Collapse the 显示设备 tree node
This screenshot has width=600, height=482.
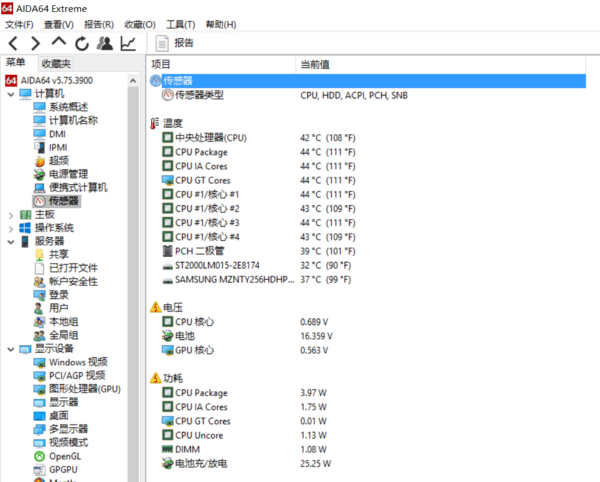point(11,349)
